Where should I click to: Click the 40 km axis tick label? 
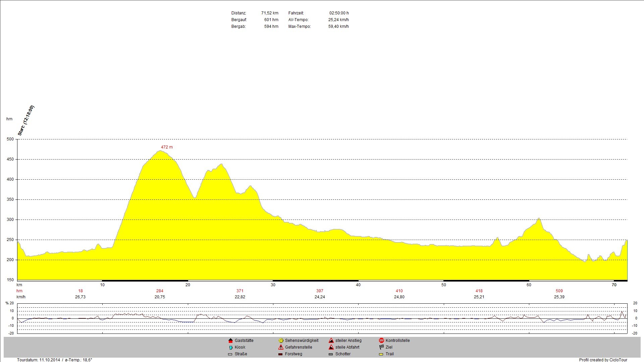coord(358,285)
